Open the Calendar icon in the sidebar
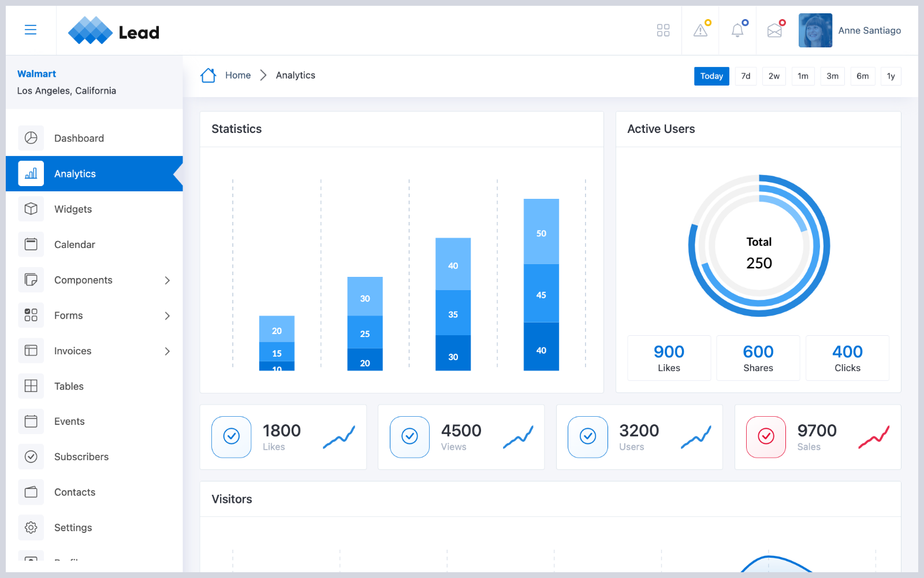924x578 pixels. coord(31,244)
